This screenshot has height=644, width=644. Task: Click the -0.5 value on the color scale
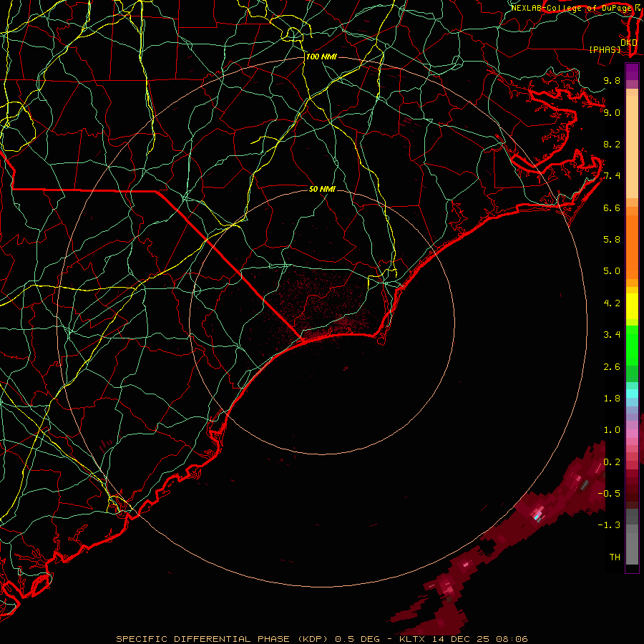pyautogui.click(x=609, y=494)
